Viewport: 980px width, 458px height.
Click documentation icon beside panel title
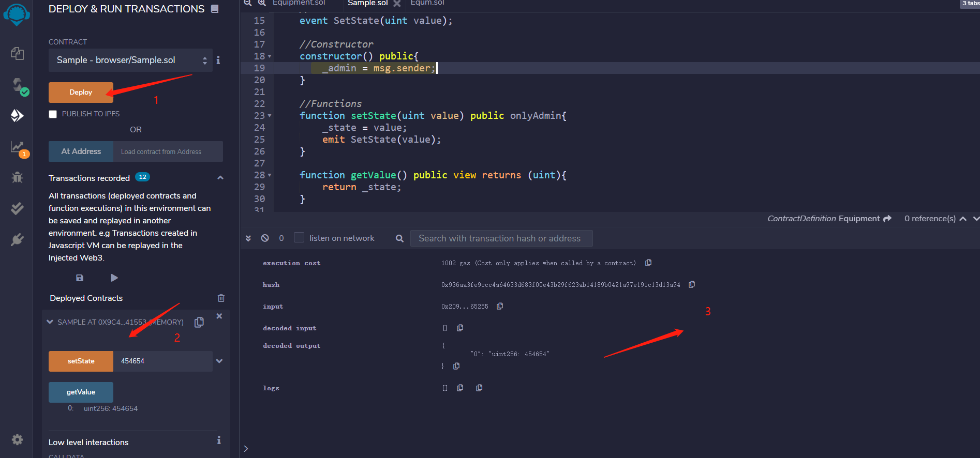click(215, 9)
